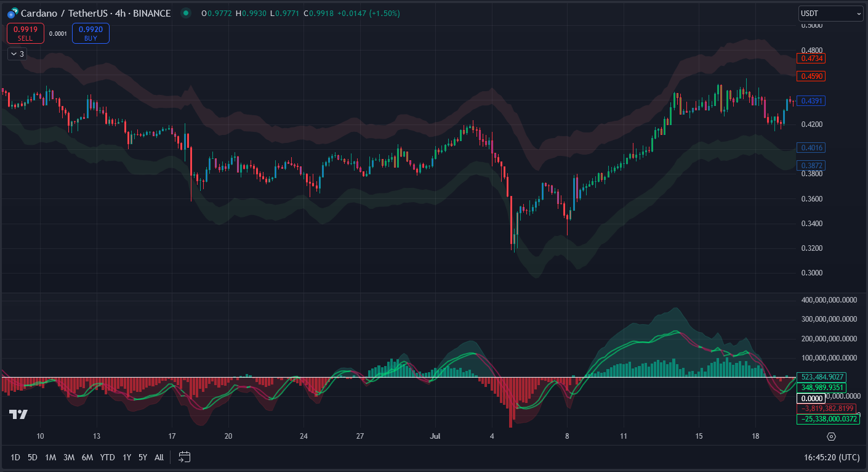Viewport: 868px width, 472px height.
Task: Select the YTD date range
Action: click(108, 457)
